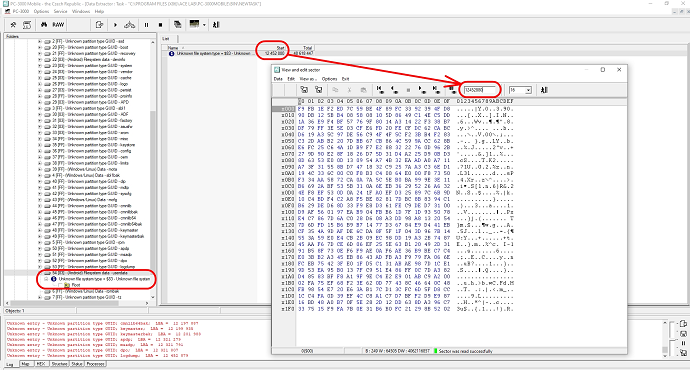
Task: Open the bytes-per-row 16 dropdown
Action: coord(528,90)
